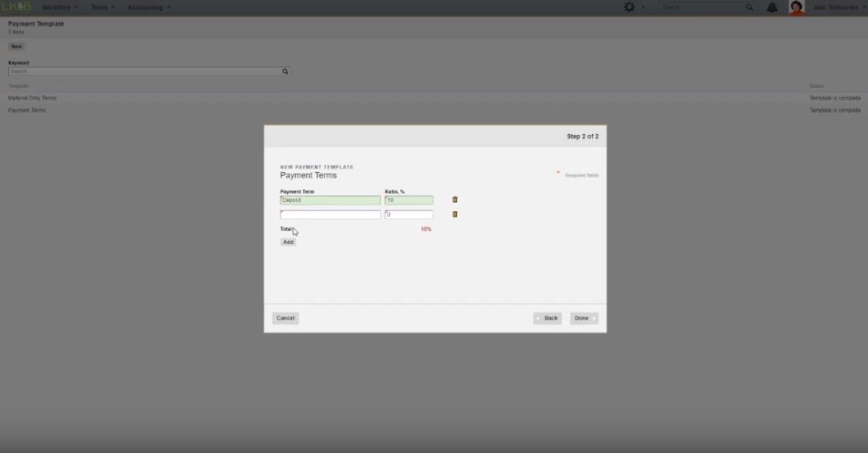868x453 pixels.
Task: Cancel the new payment template dialog
Action: click(285, 318)
